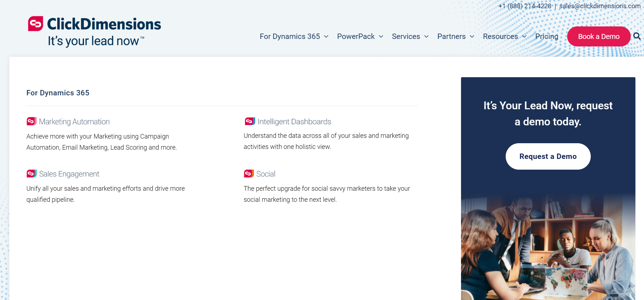Click the 'For Dynamics 365' panel heading
The image size is (644, 300).
click(58, 93)
